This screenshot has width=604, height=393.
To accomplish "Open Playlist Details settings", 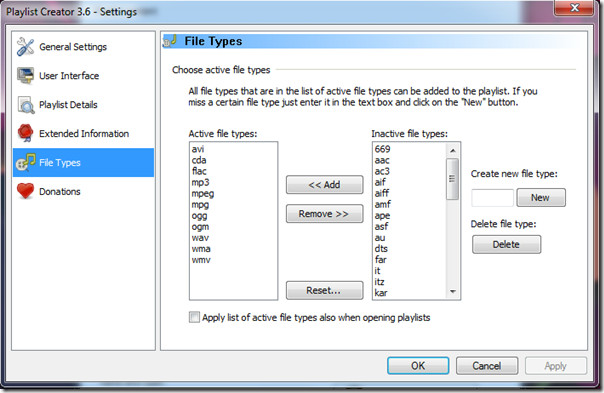I will (x=83, y=105).
